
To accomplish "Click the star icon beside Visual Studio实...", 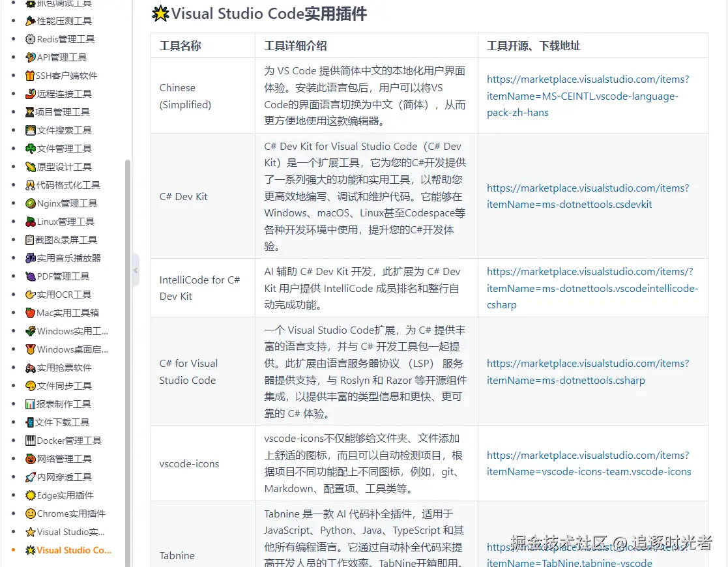I will [30, 532].
